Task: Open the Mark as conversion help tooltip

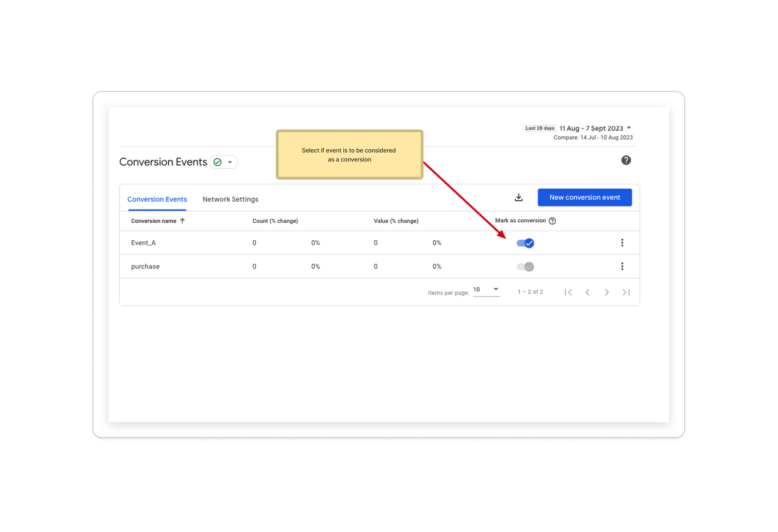Action: pos(552,221)
